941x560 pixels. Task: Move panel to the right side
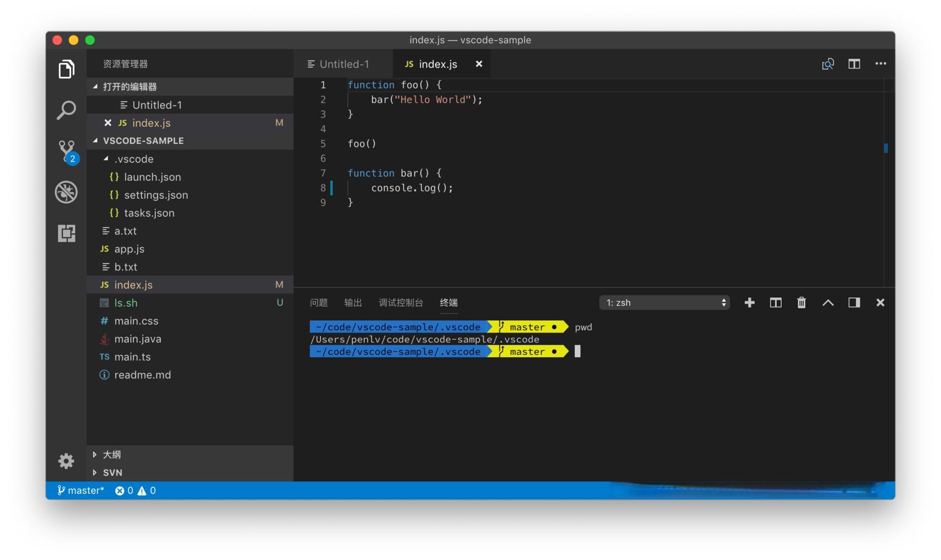[x=854, y=302]
